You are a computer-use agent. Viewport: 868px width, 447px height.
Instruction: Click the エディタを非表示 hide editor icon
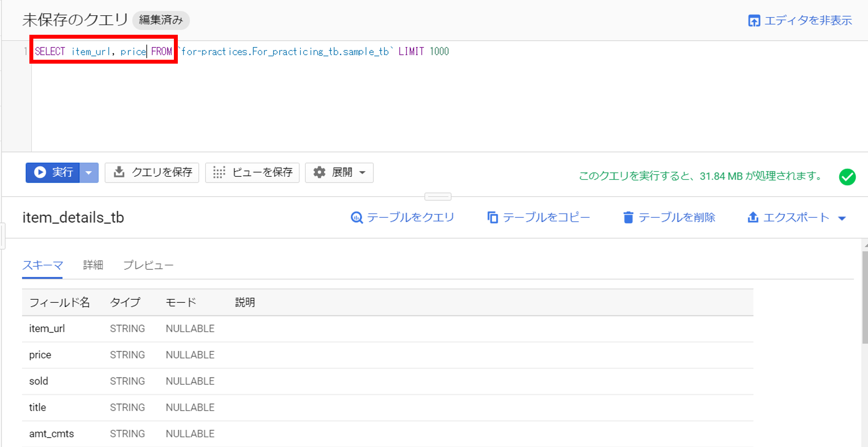[x=754, y=21]
